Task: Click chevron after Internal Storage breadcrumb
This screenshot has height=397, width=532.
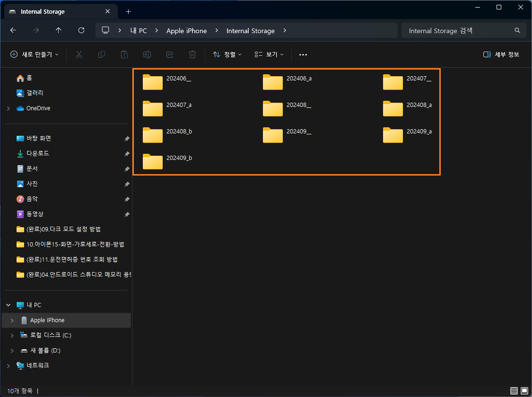Action: (x=285, y=31)
